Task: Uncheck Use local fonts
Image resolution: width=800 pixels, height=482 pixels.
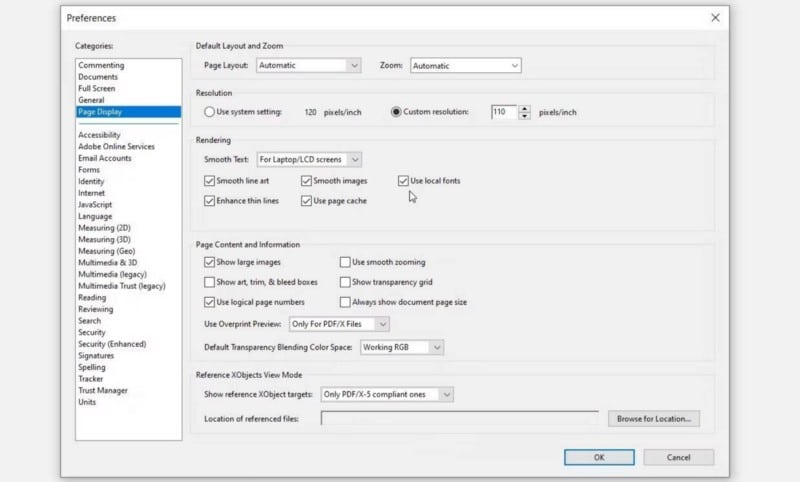Action: click(403, 181)
